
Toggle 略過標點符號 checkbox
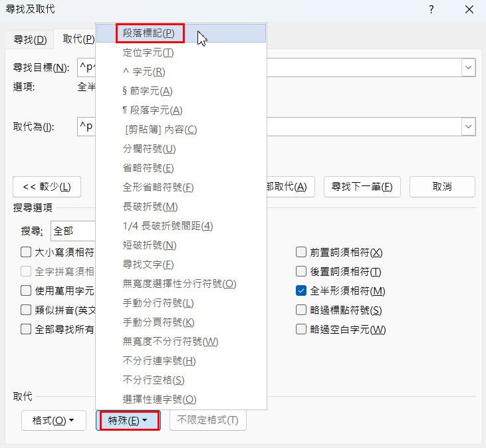[x=301, y=310]
